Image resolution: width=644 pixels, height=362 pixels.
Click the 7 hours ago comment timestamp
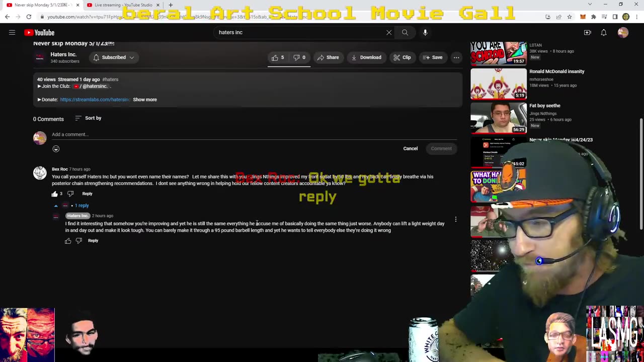(79, 169)
